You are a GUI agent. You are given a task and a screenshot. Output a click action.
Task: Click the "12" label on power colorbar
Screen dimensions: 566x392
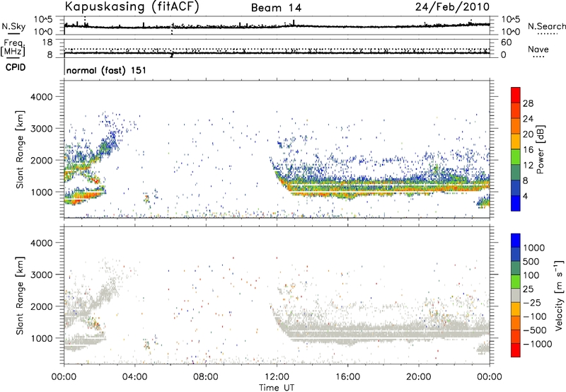click(528, 166)
